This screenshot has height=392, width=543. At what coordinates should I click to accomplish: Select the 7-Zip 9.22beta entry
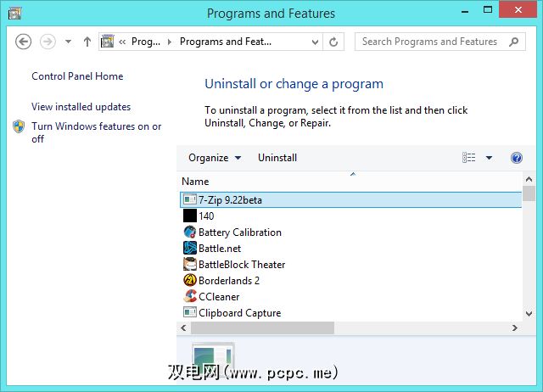click(350, 199)
